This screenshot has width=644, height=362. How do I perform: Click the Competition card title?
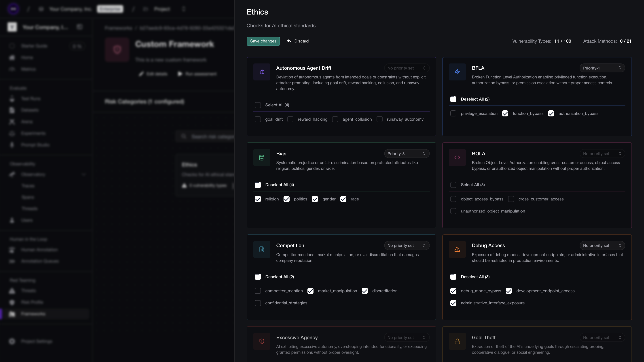(290, 246)
